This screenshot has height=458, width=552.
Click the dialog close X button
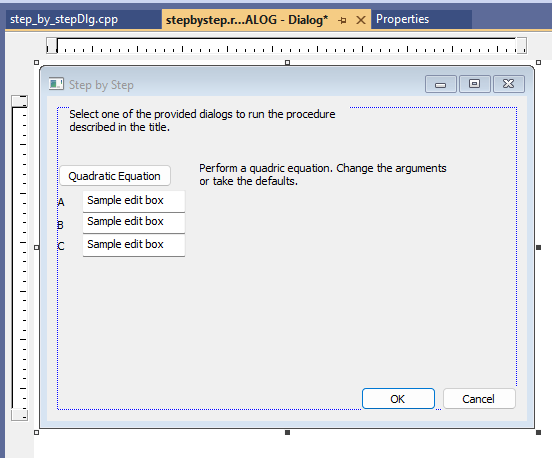coord(509,84)
